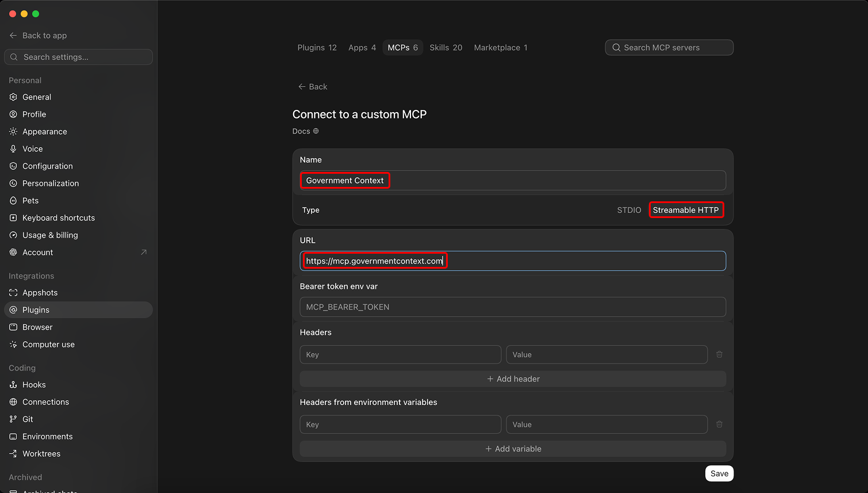Image resolution: width=868 pixels, height=493 pixels.
Task: Open the General settings page
Action: (78, 97)
